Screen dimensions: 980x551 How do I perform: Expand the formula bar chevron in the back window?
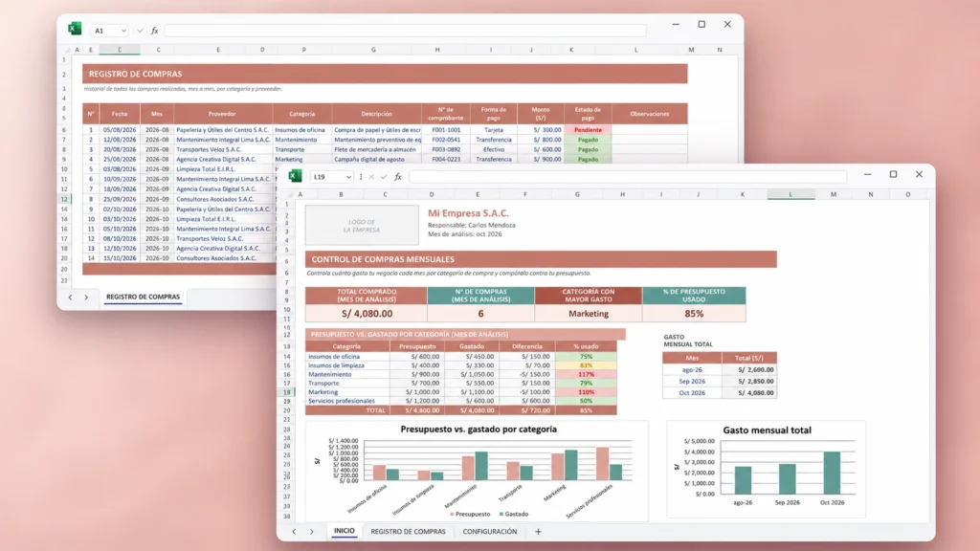[x=140, y=31]
